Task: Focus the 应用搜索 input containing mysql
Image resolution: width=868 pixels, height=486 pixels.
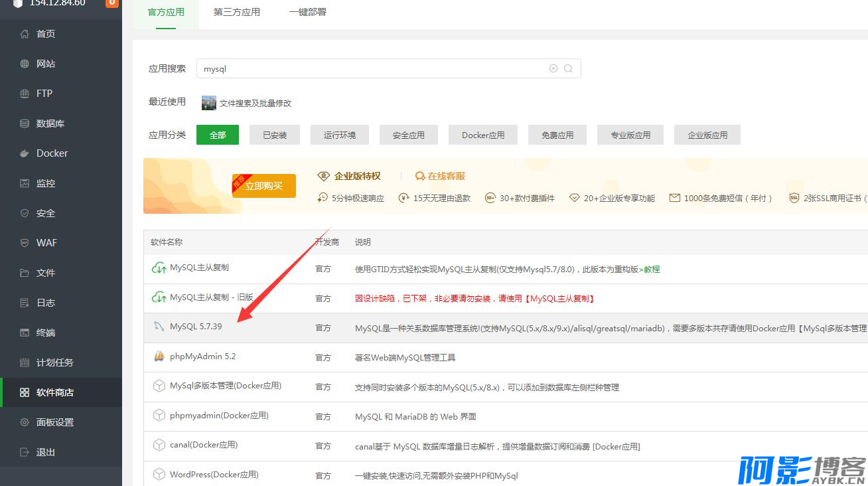Action: click(x=389, y=68)
